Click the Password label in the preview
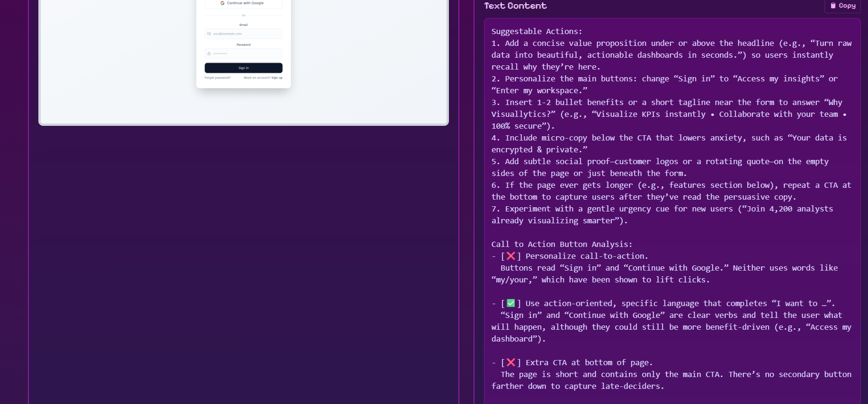The width and height of the screenshot is (868, 404). (x=243, y=44)
